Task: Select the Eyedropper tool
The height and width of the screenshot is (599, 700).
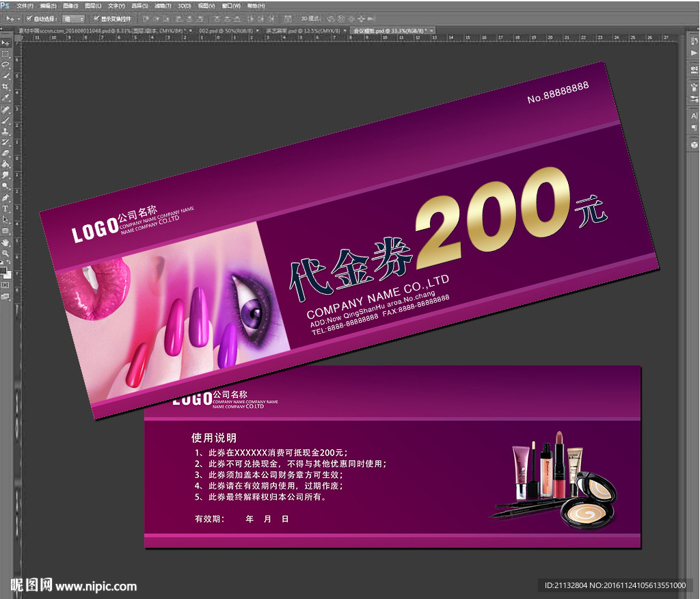Action: click(x=5, y=98)
